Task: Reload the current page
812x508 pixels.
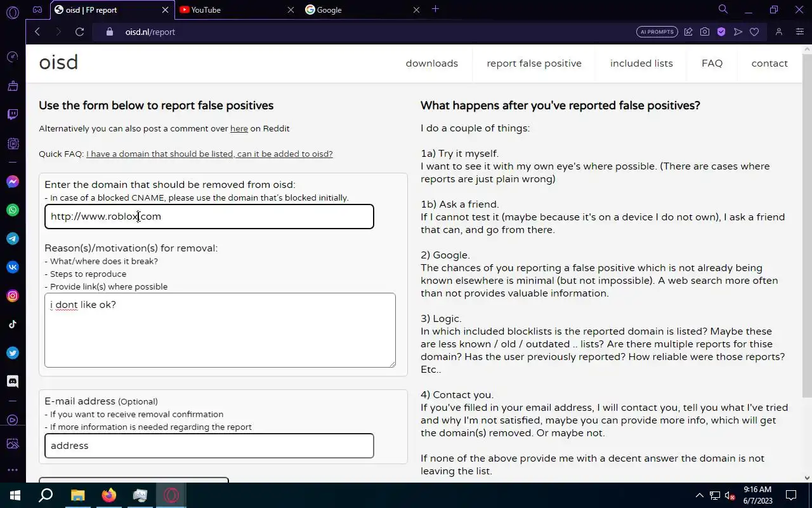Action: pos(79,32)
